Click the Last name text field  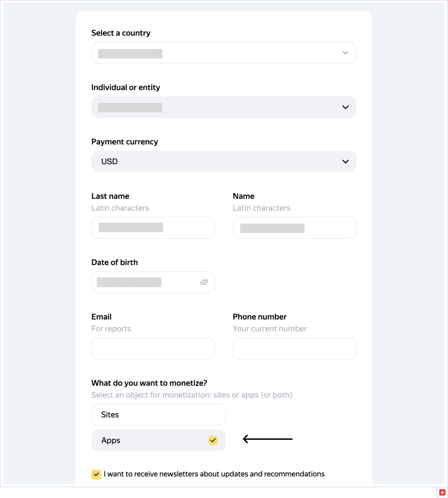153,228
